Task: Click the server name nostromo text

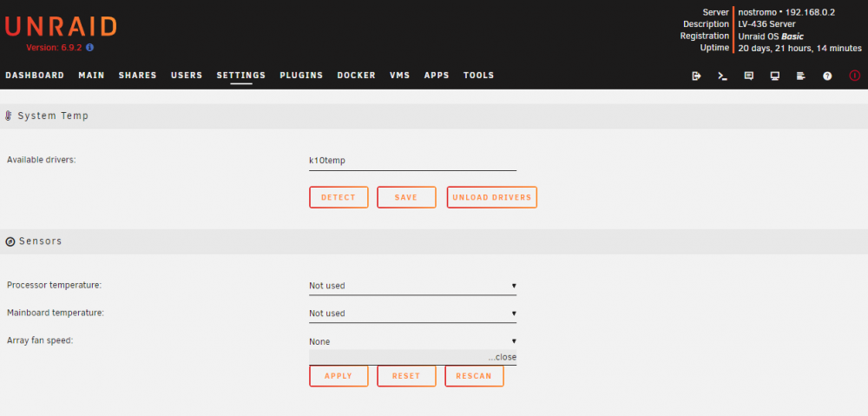Action: (758, 12)
